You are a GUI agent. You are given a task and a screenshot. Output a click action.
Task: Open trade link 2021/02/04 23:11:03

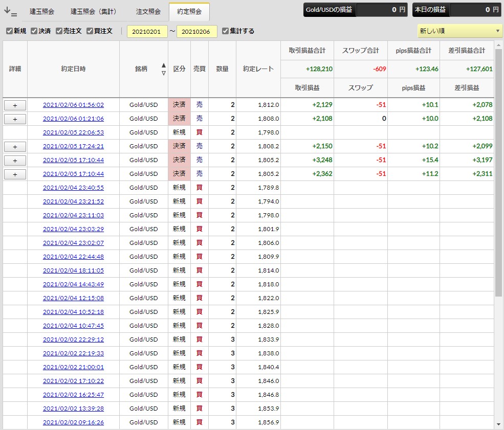tap(73, 215)
